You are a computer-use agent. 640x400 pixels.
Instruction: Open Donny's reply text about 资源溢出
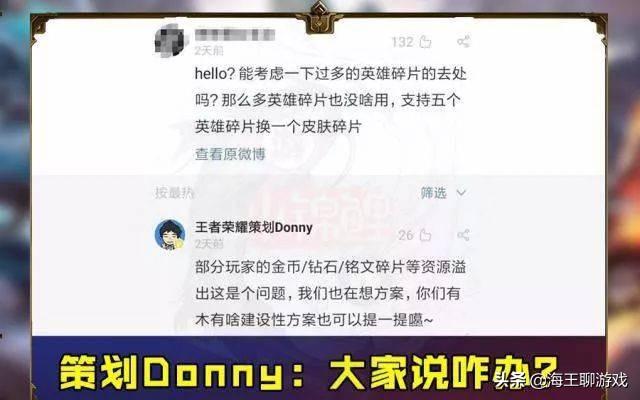[x=330, y=293]
